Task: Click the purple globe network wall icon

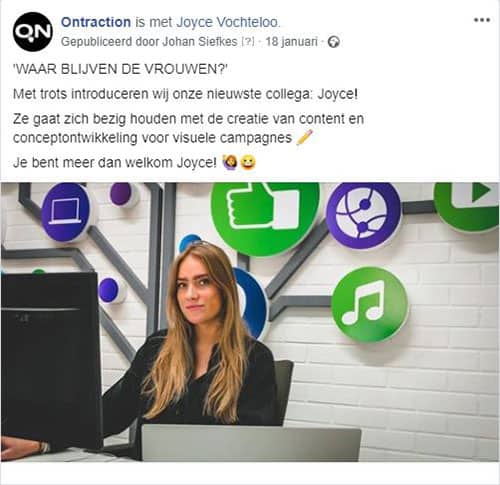Action: (364, 215)
